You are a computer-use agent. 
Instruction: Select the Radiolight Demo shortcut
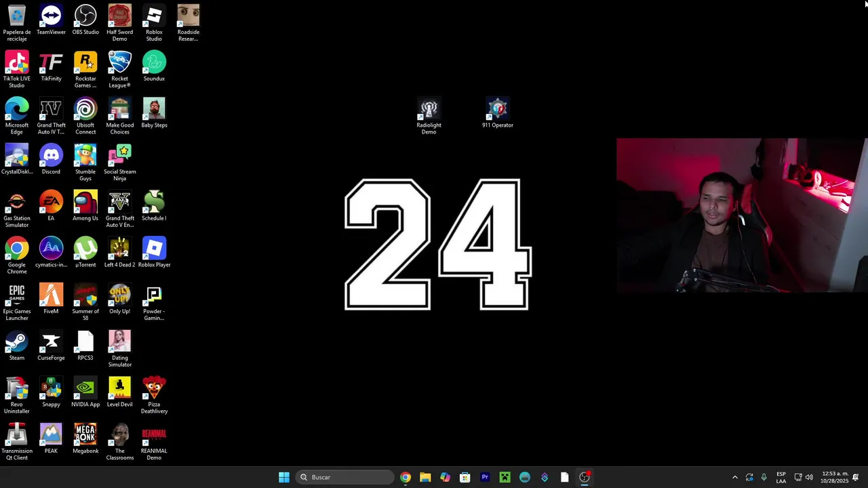tap(429, 117)
